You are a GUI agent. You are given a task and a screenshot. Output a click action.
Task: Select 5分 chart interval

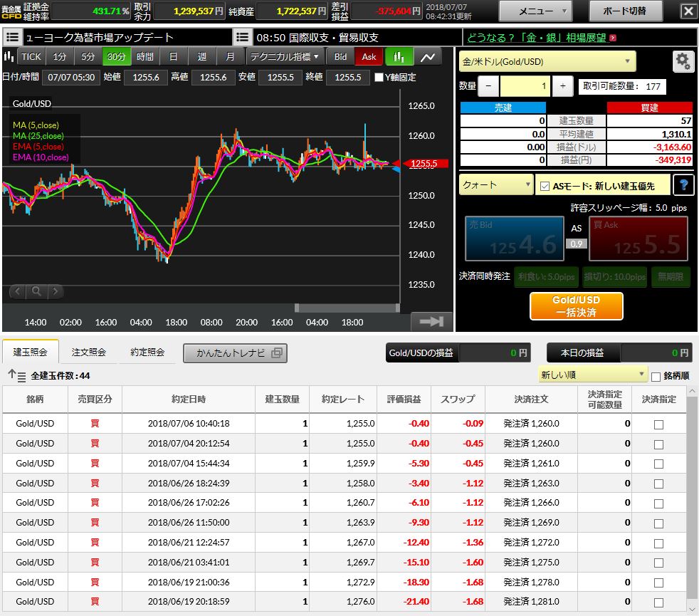88,57
